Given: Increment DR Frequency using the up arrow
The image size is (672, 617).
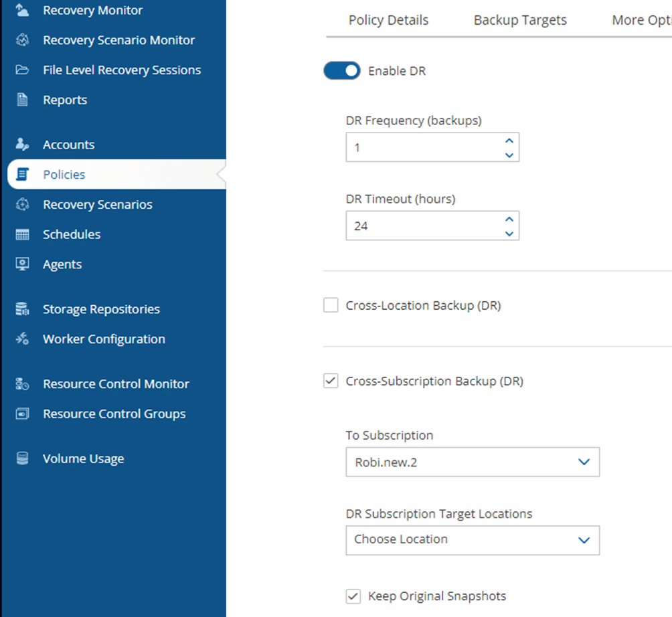Looking at the screenshot, I should pos(509,141).
